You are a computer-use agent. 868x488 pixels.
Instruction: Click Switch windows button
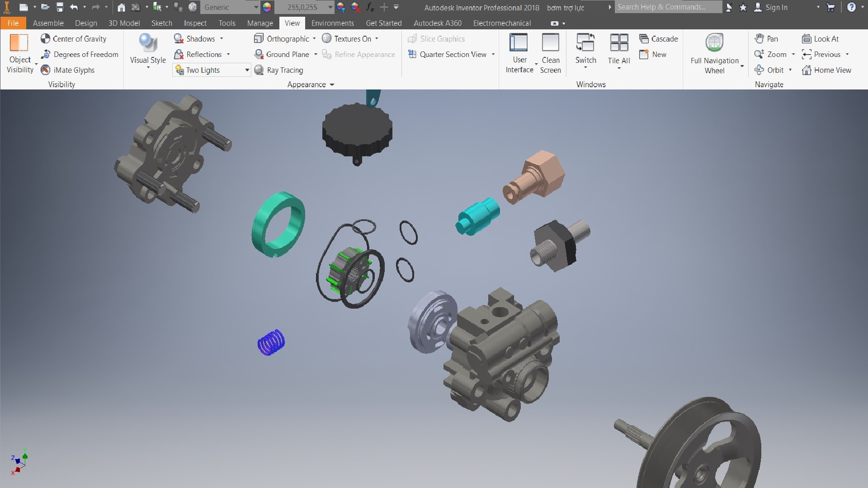(585, 51)
